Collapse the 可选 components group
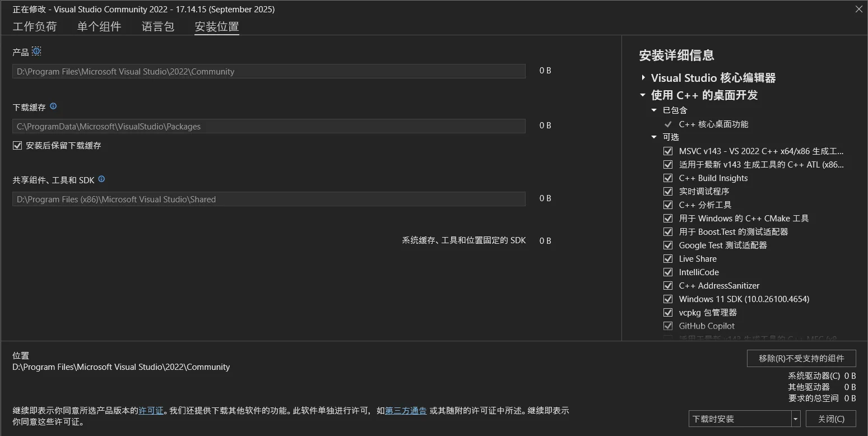 (654, 137)
